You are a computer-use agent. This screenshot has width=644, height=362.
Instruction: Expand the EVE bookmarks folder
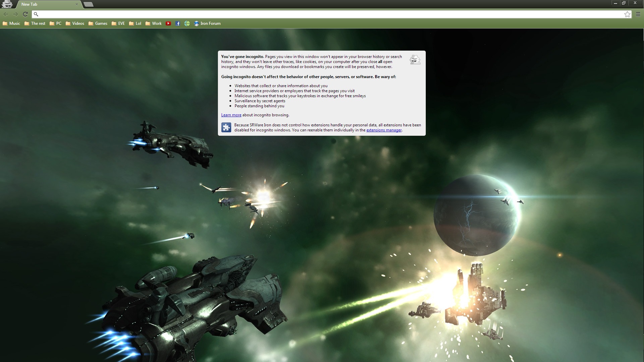tap(118, 23)
